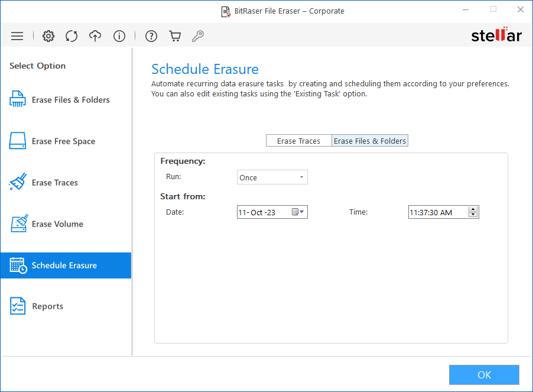Image resolution: width=533 pixels, height=392 pixels.
Task: Click the activation key icon
Action: tap(198, 36)
